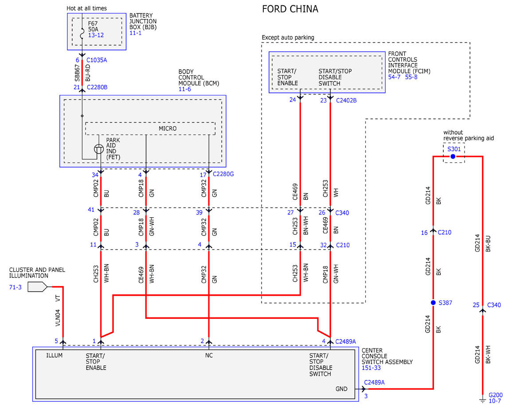The width and height of the screenshot is (532, 411).
Task: Select the 'Except auto parking' label
Action: (288, 38)
